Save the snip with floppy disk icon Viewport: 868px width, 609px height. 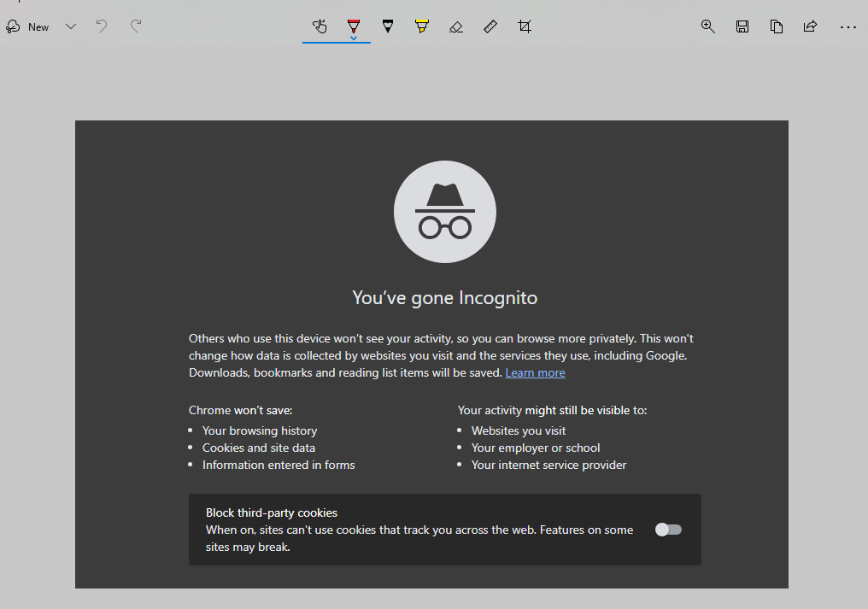point(742,26)
